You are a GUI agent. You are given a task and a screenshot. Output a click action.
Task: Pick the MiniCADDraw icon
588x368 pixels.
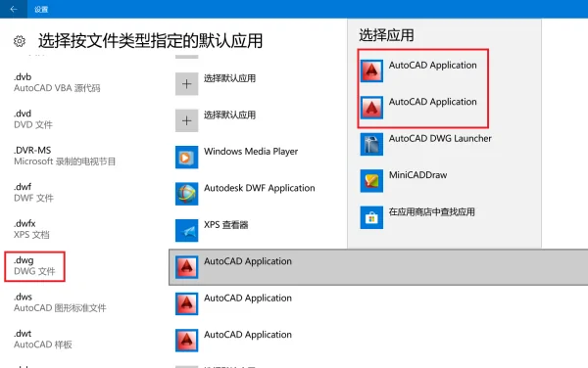point(371,181)
